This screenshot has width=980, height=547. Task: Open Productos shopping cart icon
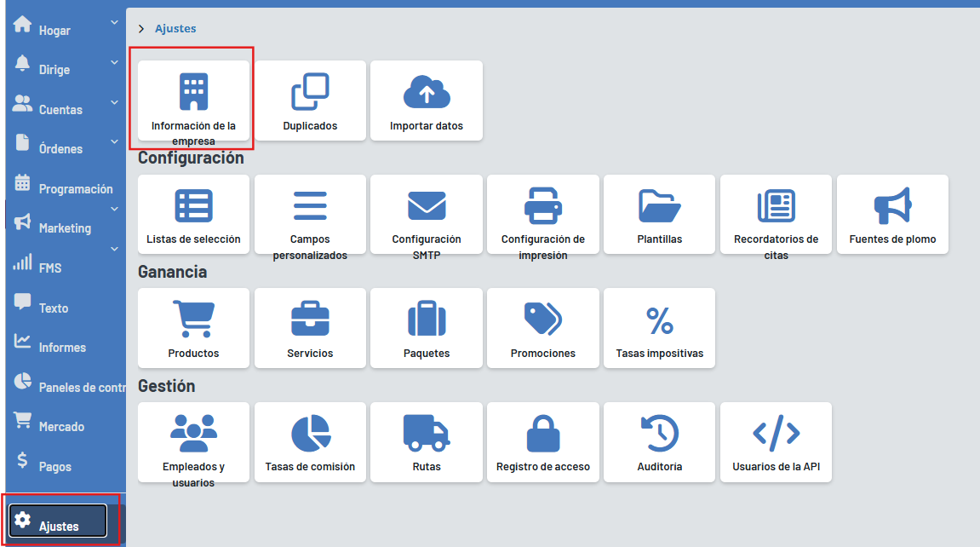tap(193, 319)
